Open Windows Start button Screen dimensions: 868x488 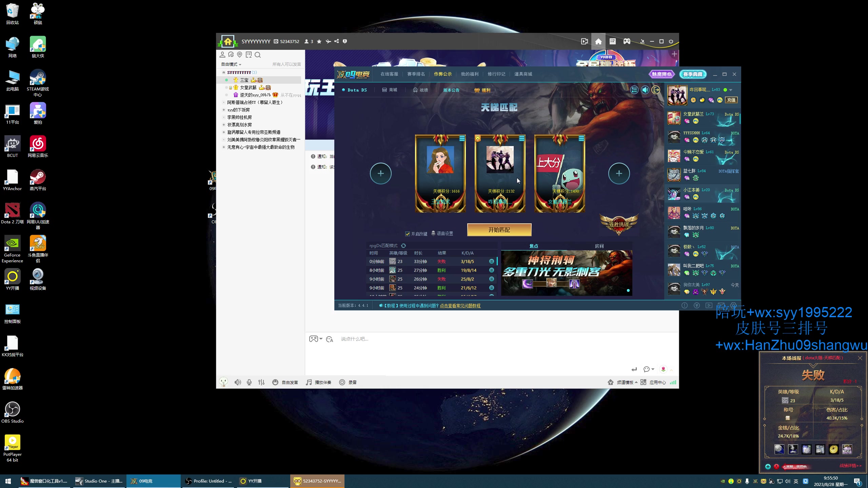pos(8,481)
